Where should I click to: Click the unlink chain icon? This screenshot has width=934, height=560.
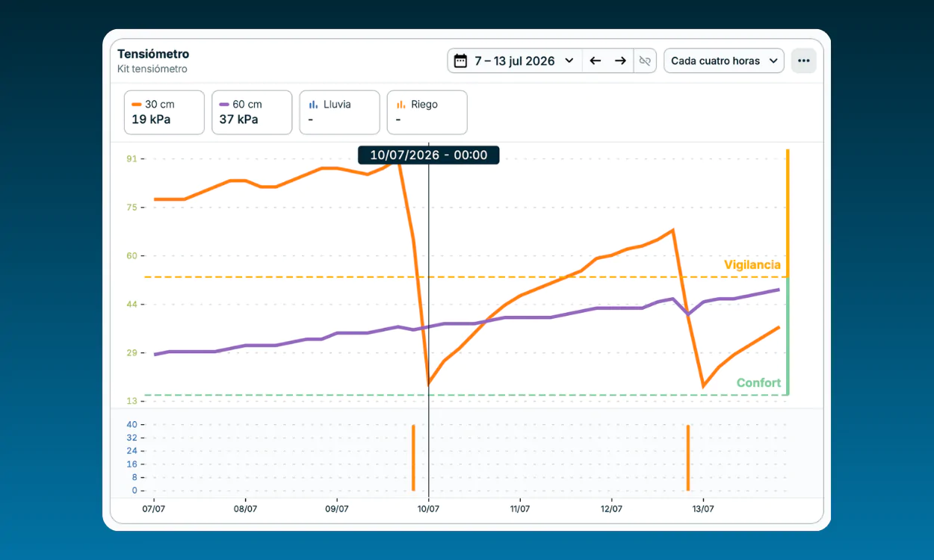point(645,60)
